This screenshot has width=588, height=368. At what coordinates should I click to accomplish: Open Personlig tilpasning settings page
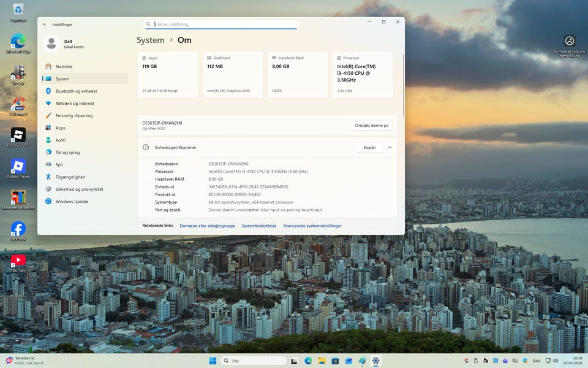point(74,116)
